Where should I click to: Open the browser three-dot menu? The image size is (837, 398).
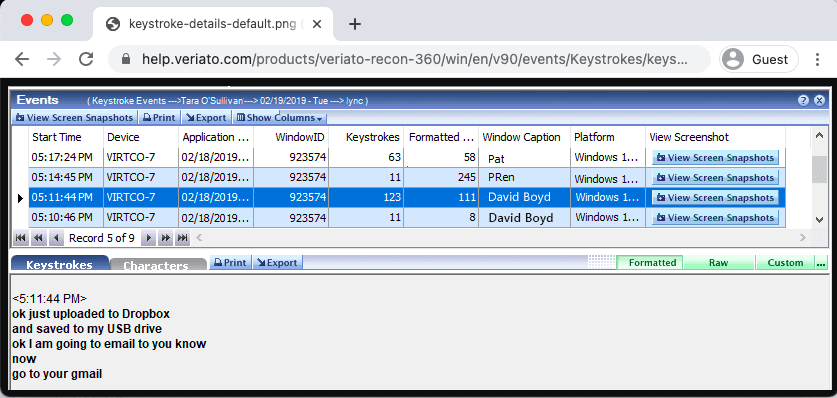pyautogui.click(x=817, y=59)
